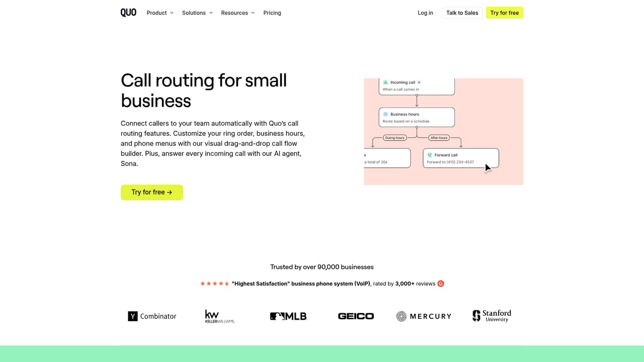The height and width of the screenshot is (362, 644).
Task: Click the '3,000+ reviews' text
Action: click(415, 284)
